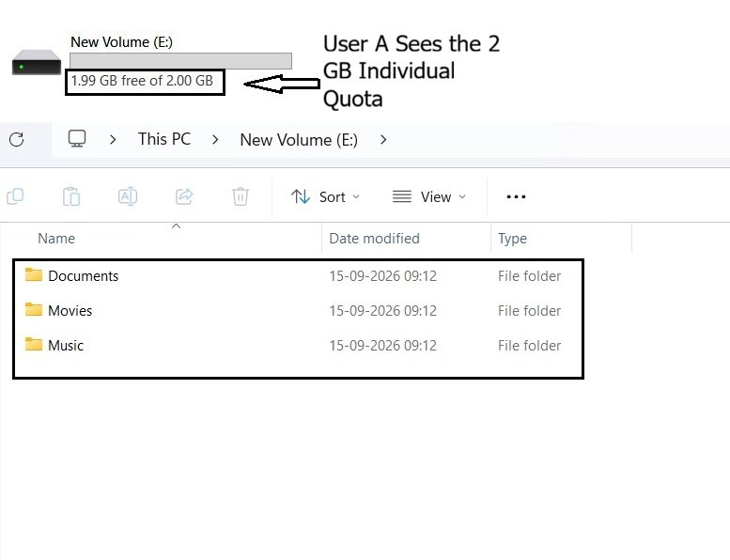Viewport: 730px width, 560px height.
Task: Click the refresh icon in address bar
Action: click(16, 139)
